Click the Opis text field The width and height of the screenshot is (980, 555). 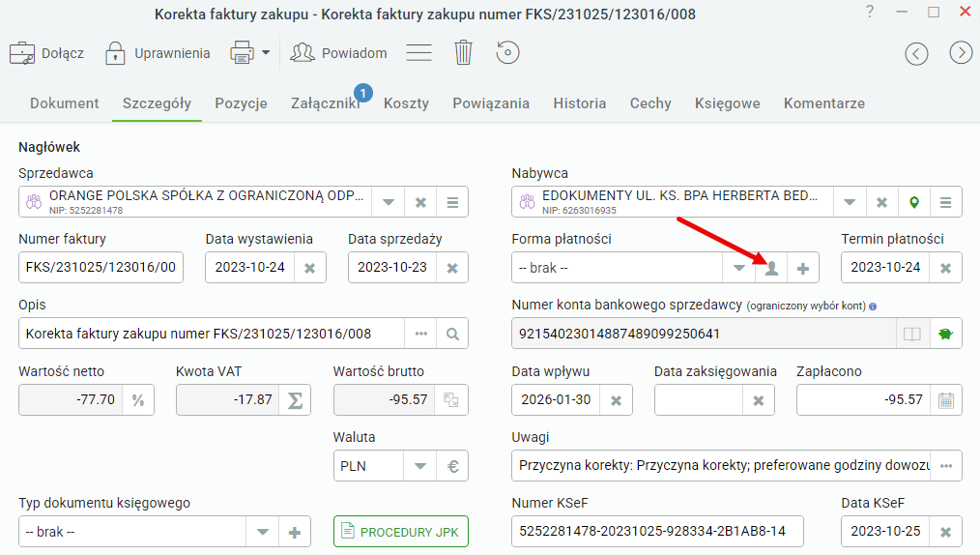[212, 334]
